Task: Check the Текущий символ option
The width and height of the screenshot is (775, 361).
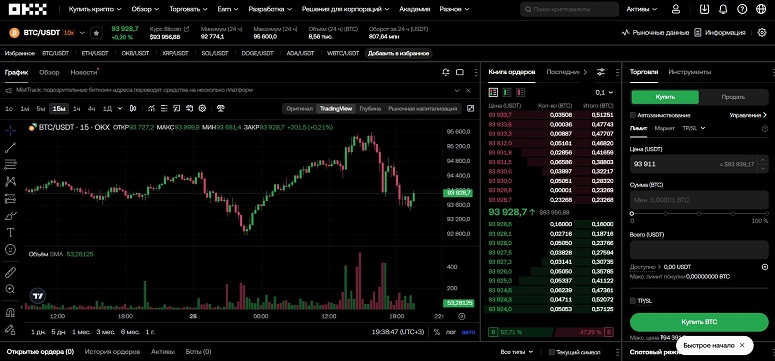Action: pyautogui.click(x=552, y=352)
